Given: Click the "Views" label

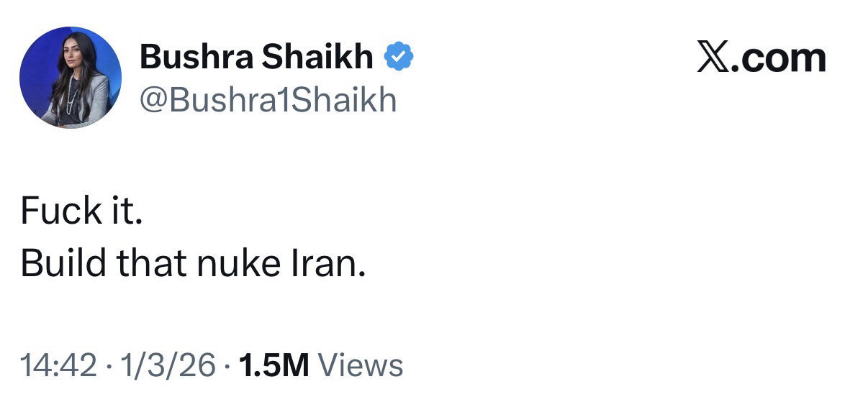Looking at the screenshot, I should click(360, 365).
